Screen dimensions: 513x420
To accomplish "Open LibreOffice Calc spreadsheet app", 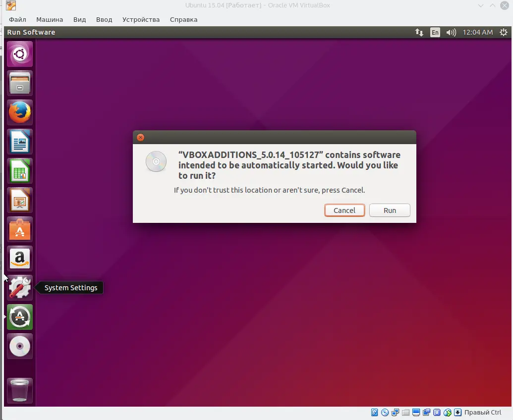I will point(20,171).
